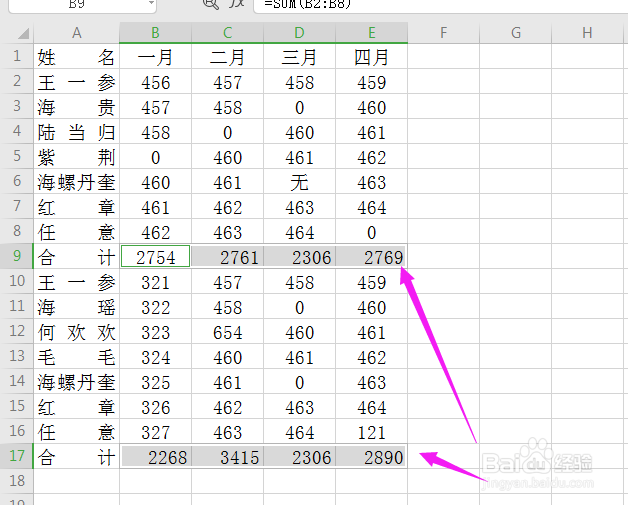
Task: Click the 姓名 header cell
Action: (76, 56)
